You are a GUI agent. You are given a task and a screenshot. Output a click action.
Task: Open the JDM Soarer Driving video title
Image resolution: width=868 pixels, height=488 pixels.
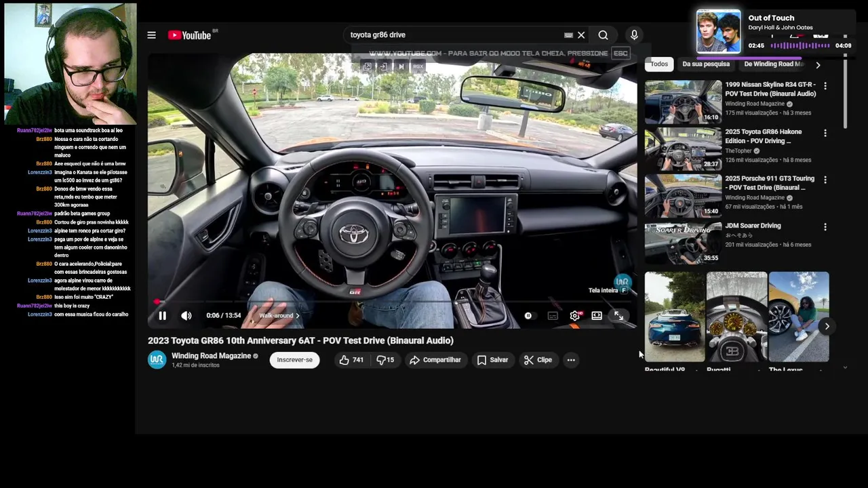753,226
